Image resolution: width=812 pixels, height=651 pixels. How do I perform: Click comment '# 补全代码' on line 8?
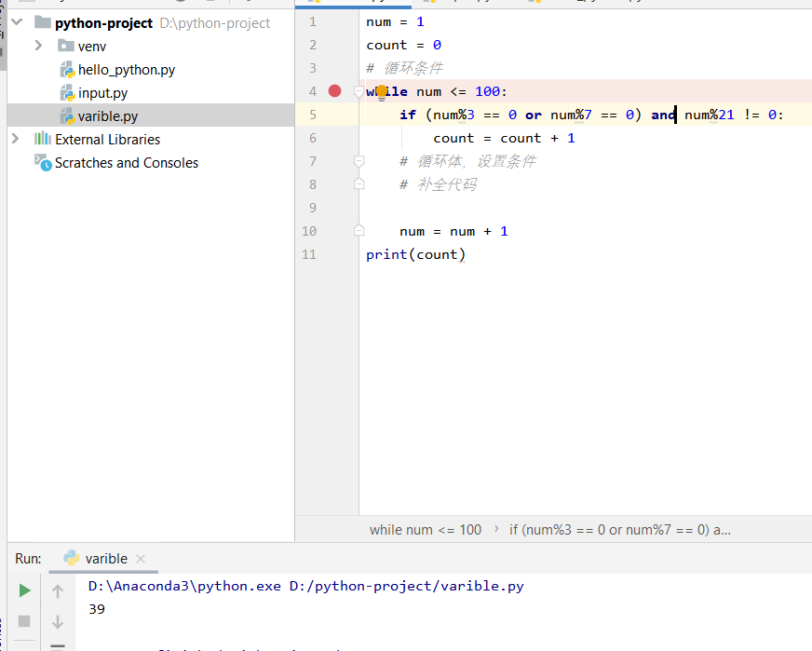click(x=438, y=183)
